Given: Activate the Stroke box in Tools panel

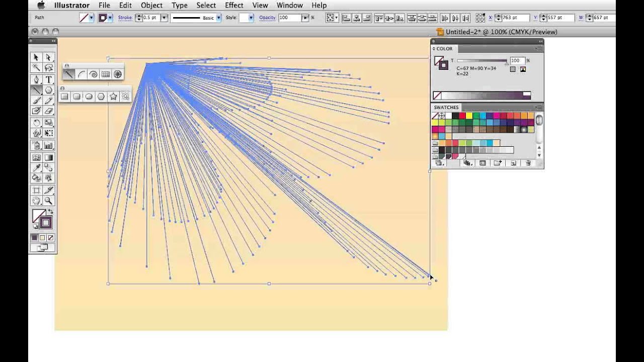Looking at the screenshot, I should coord(45,223).
